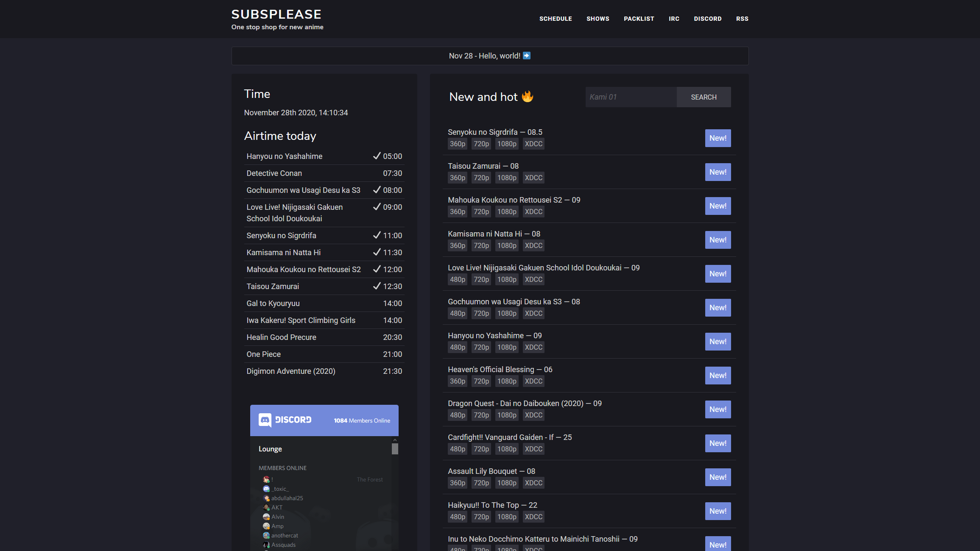Viewport: 980px width, 551px height.
Task: Open Healin Good Precure schedule entry
Action: [281, 337]
